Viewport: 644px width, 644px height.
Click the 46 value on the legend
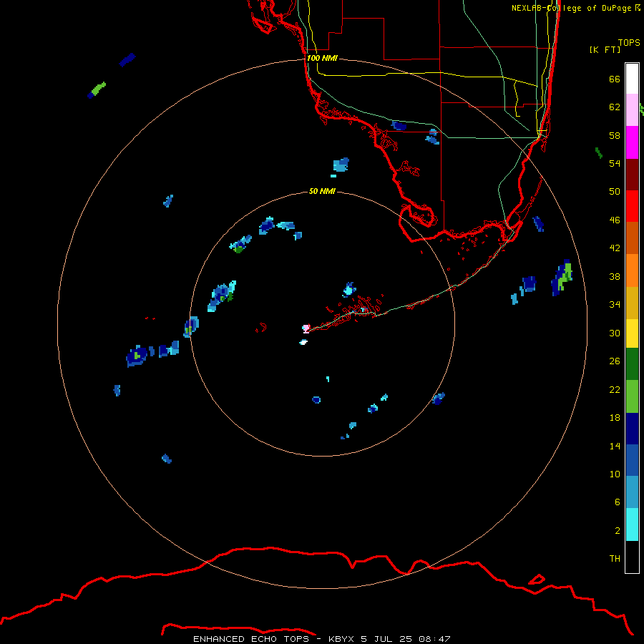pyautogui.click(x=615, y=220)
